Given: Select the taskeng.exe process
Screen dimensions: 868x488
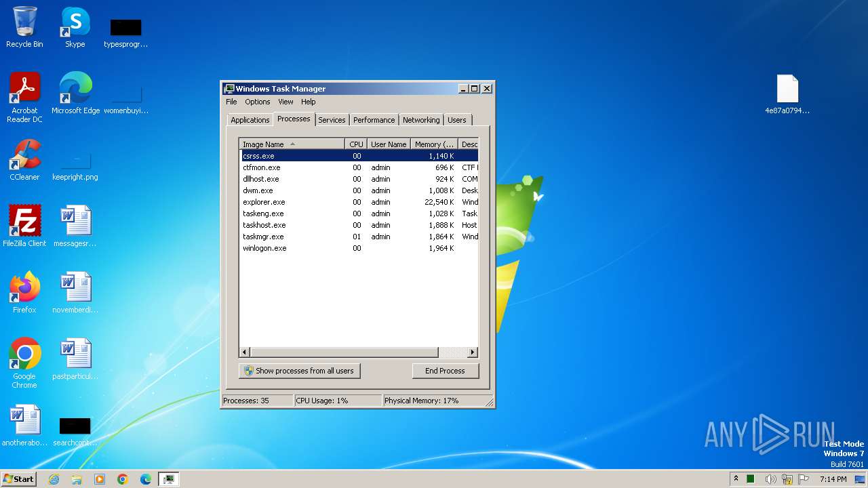Looking at the screenshot, I should 359,213.
